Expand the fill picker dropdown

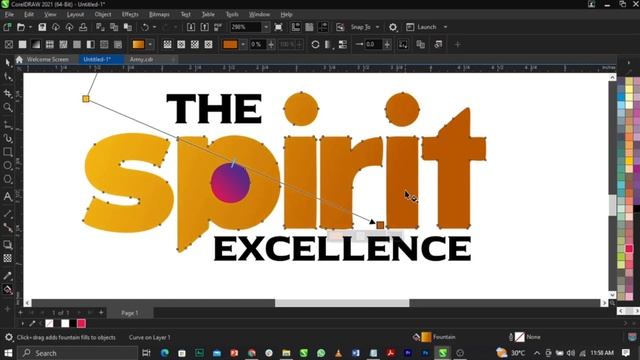150,44
